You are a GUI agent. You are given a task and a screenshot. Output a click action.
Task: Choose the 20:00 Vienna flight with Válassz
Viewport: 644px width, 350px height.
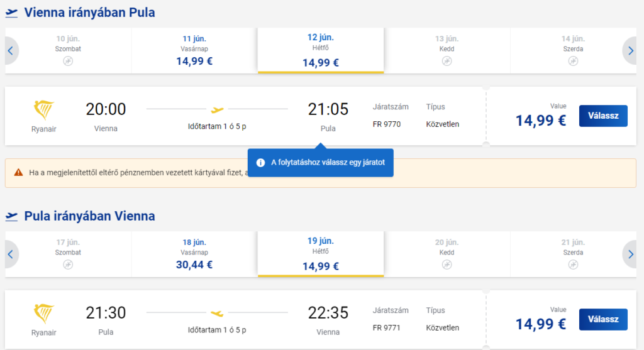pyautogui.click(x=603, y=116)
